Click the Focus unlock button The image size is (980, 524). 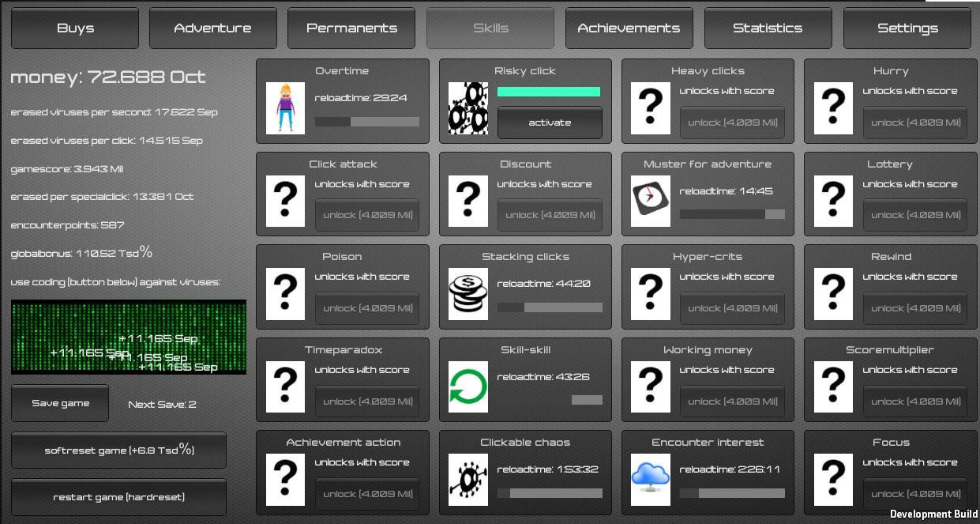coord(915,494)
